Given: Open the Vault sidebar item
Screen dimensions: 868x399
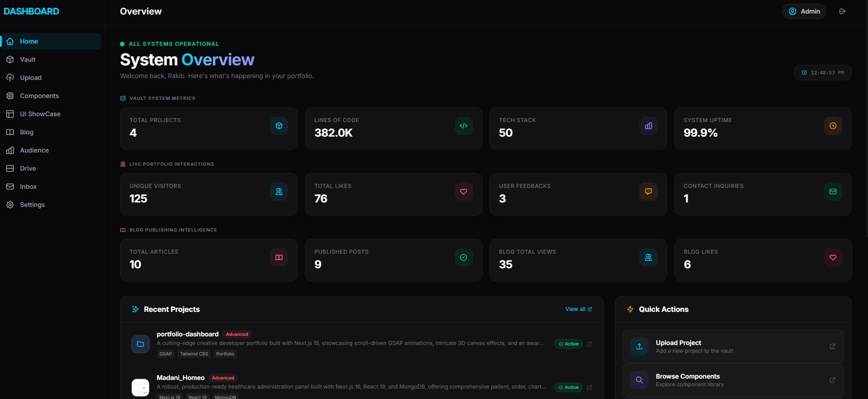Looking at the screenshot, I should (51, 59).
